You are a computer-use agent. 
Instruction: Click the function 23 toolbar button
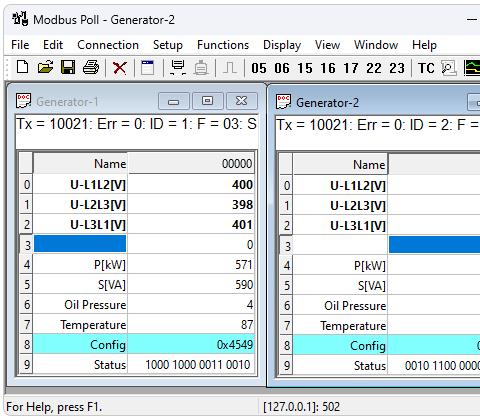(397, 68)
